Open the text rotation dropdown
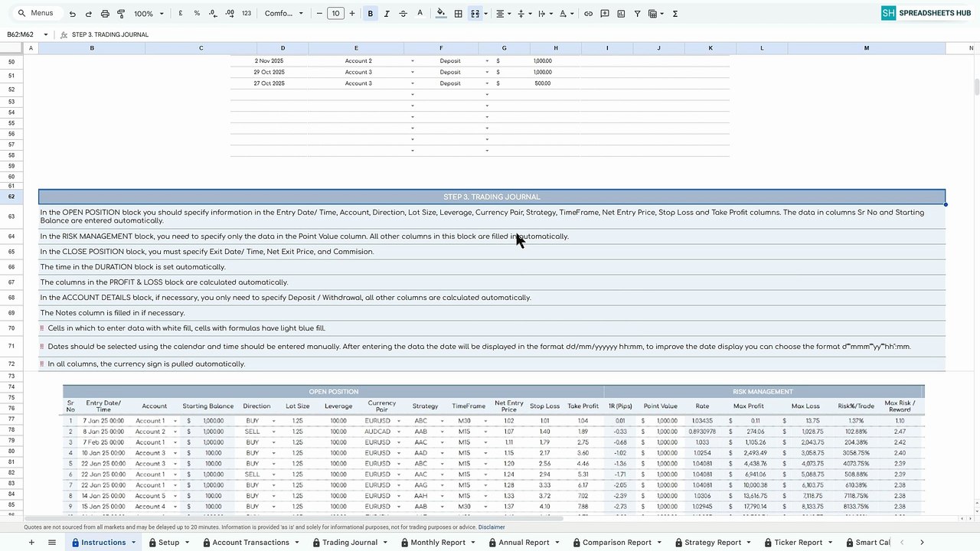Image resolution: width=980 pixels, height=551 pixels. point(566,14)
